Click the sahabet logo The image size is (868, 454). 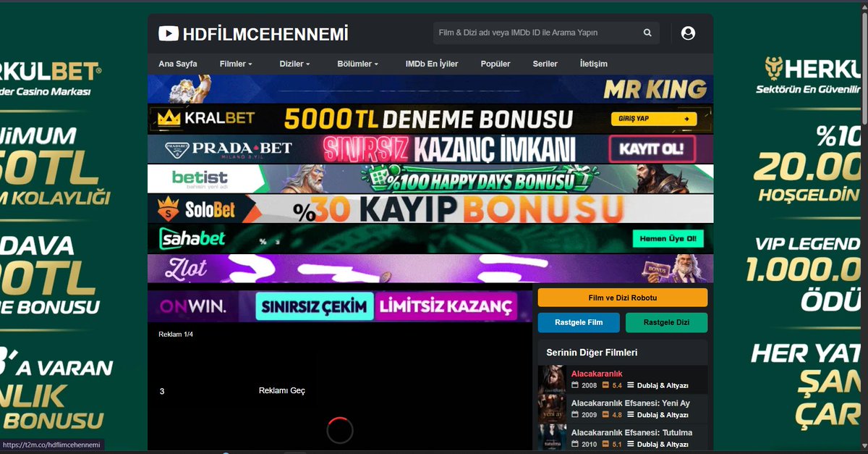[x=192, y=238]
